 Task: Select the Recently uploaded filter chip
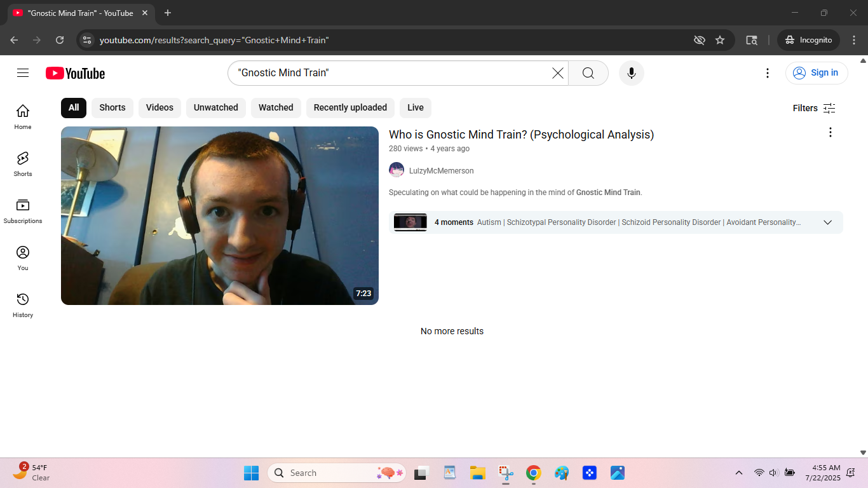coord(350,108)
